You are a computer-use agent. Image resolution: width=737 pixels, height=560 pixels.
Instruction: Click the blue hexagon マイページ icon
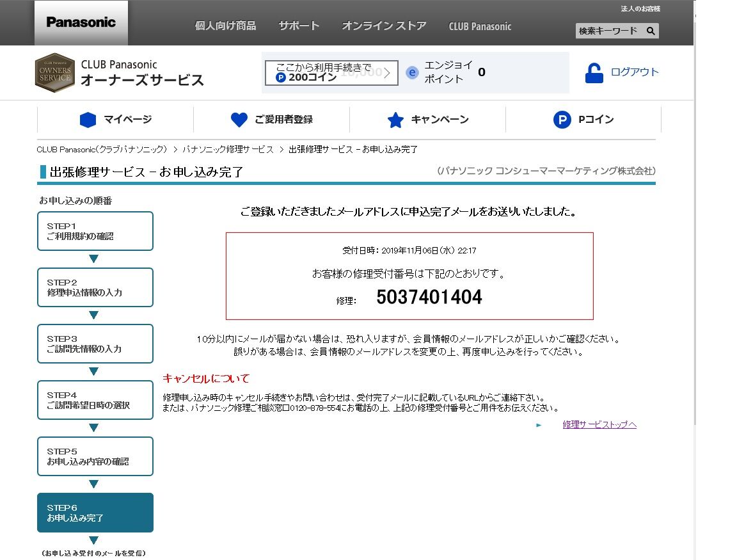(x=88, y=120)
